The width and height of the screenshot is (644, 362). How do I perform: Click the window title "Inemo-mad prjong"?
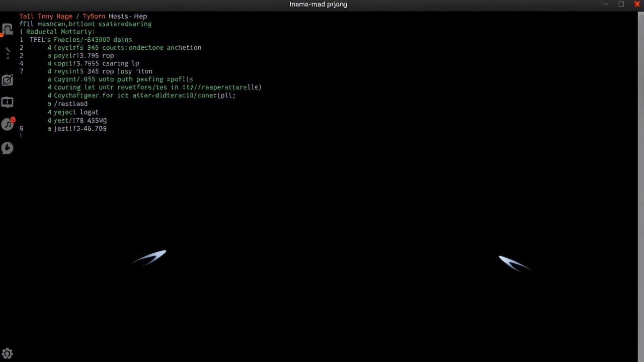(x=318, y=4)
